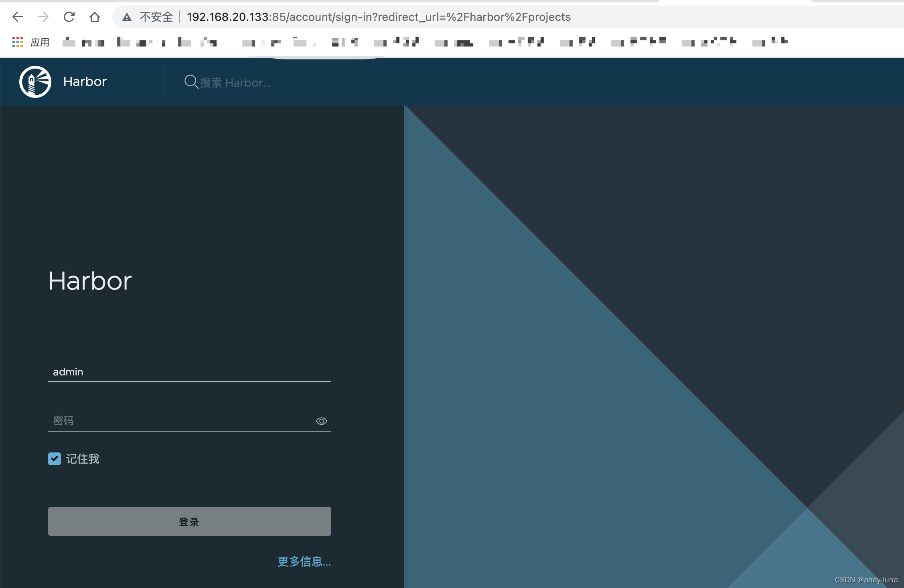Select the 应用 bookmarks bar label
The height and width of the screenshot is (588, 904).
(40, 42)
